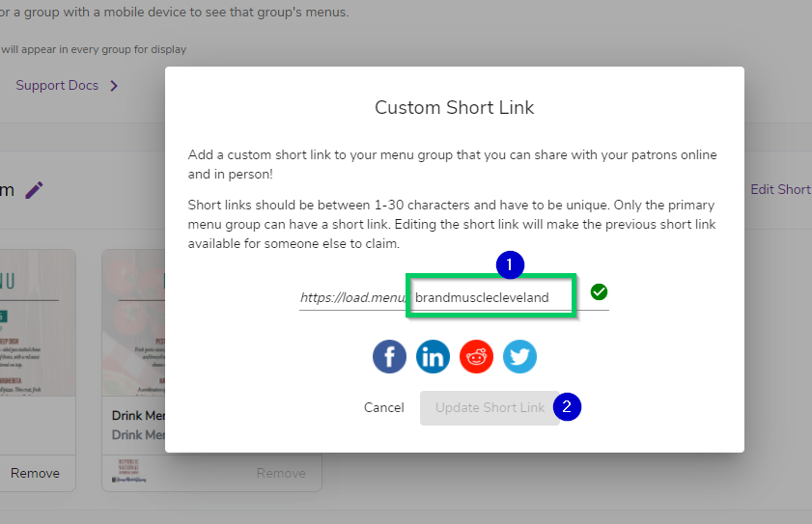Click the purple pencil edit icon
This screenshot has width=812, height=524.
[34, 190]
